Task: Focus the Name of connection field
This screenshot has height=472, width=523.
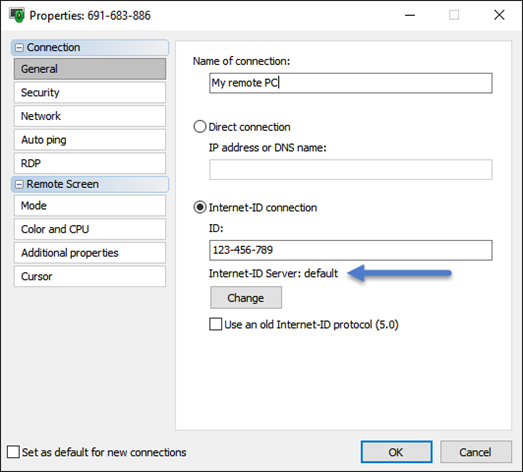Action: coord(351,83)
